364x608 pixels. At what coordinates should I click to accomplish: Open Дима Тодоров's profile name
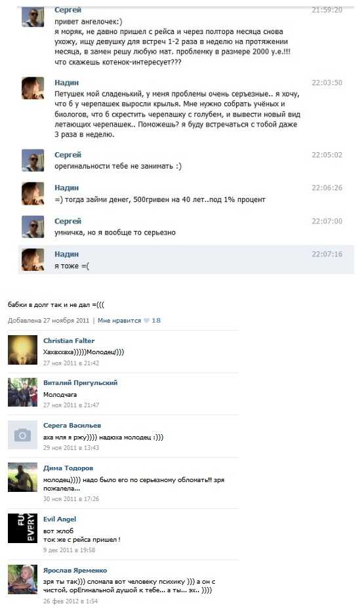[68, 468]
